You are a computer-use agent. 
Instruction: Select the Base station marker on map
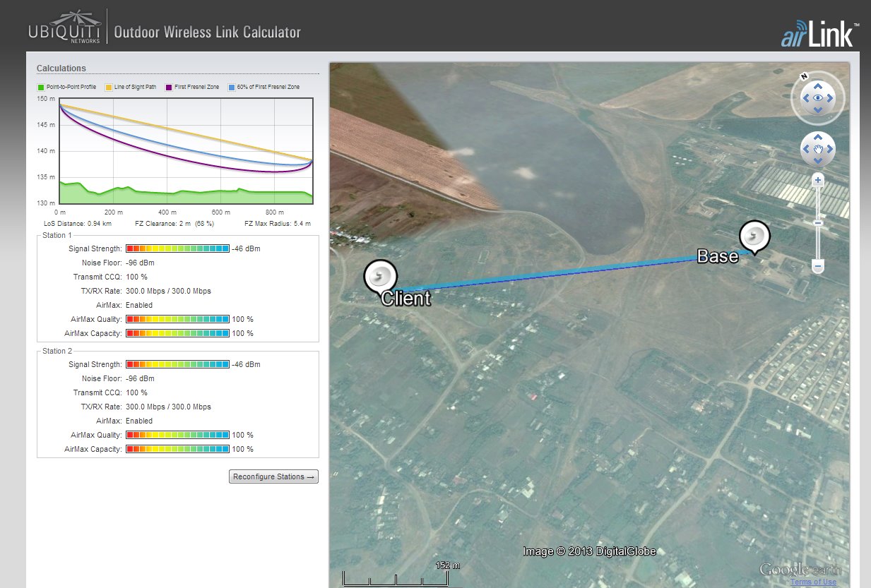coord(754,238)
